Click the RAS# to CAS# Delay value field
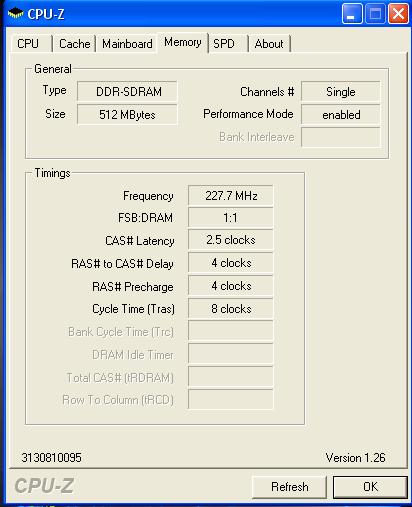 [x=231, y=263]
